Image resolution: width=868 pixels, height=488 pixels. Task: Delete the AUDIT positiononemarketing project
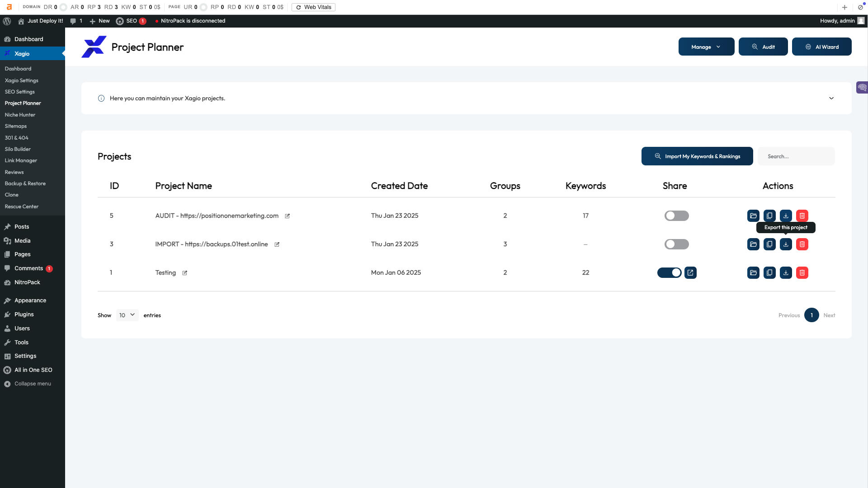802,216
